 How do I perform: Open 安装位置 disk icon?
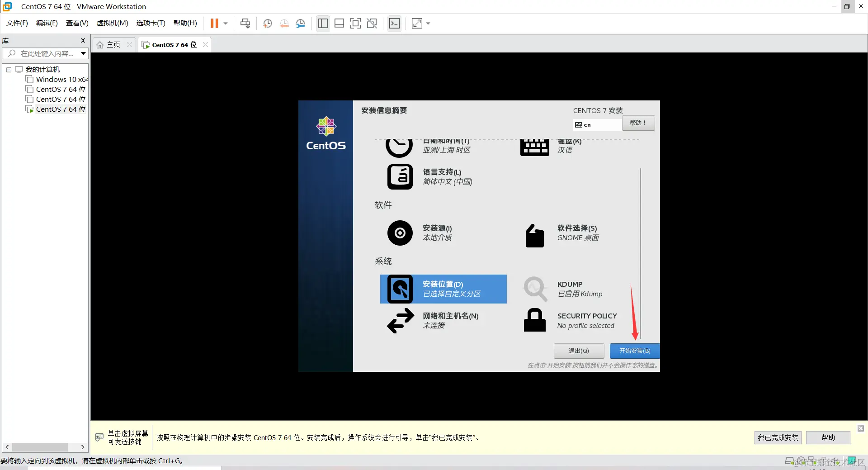tap(400, 289)
